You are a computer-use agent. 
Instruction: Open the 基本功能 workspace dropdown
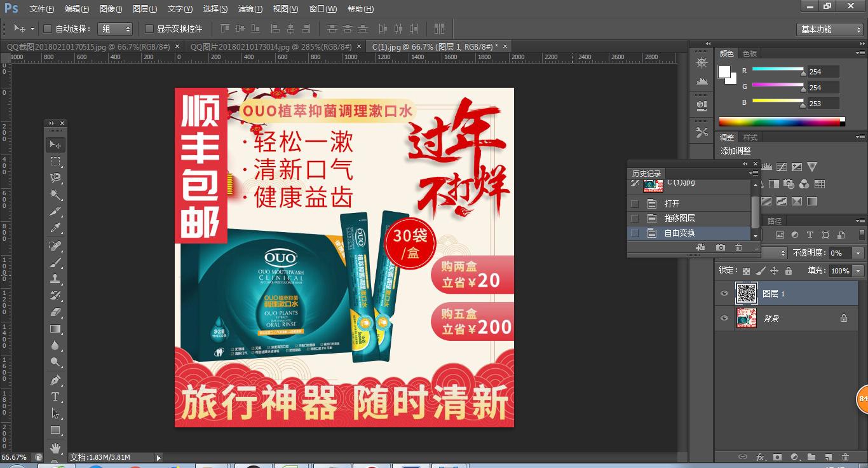(x=829, y=29)
